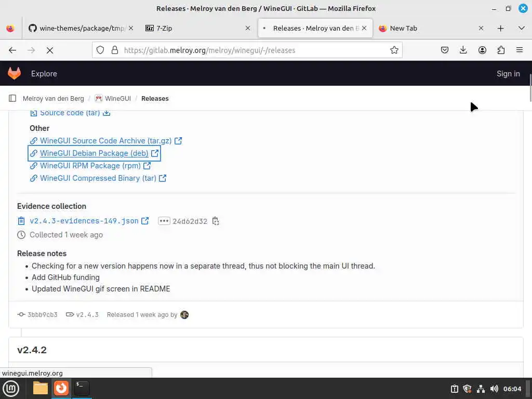This screenshot has width=532, height=399.
Task: Click the network icon in system tray
Action: click(481, 389)
